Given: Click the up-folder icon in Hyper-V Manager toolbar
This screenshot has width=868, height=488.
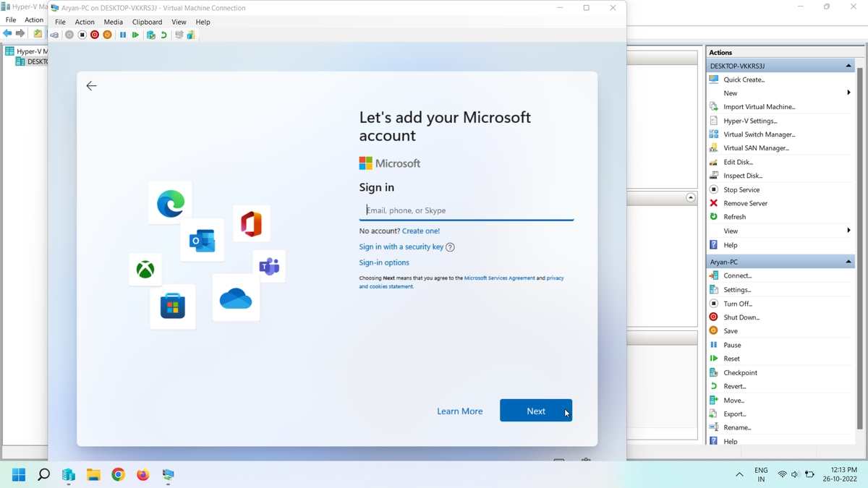Looking at the screenshot, I should (38, 34).
